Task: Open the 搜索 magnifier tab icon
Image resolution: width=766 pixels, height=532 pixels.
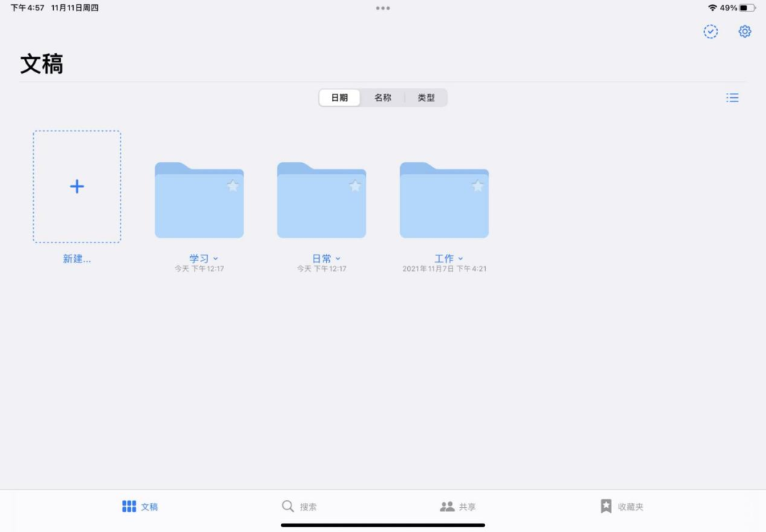Action: pos(288,506)
